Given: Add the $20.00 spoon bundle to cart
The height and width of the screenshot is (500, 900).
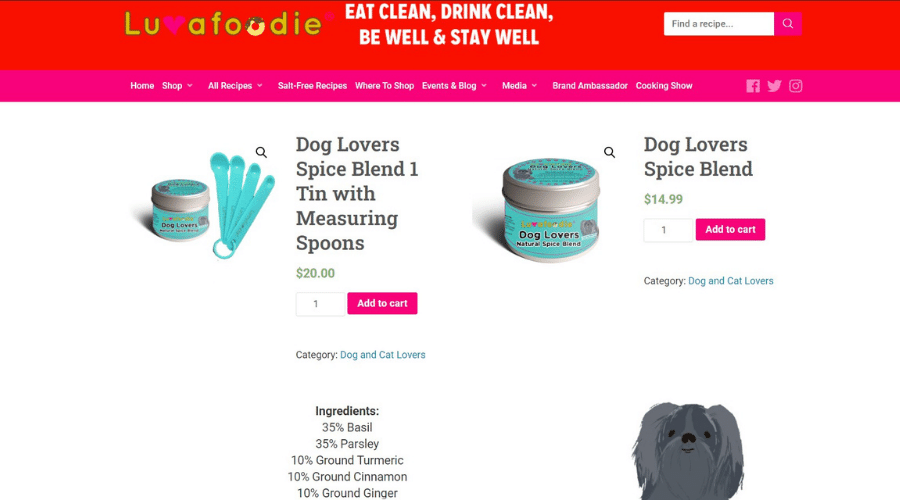Looking at the screenshot, I should click(382, 303).
